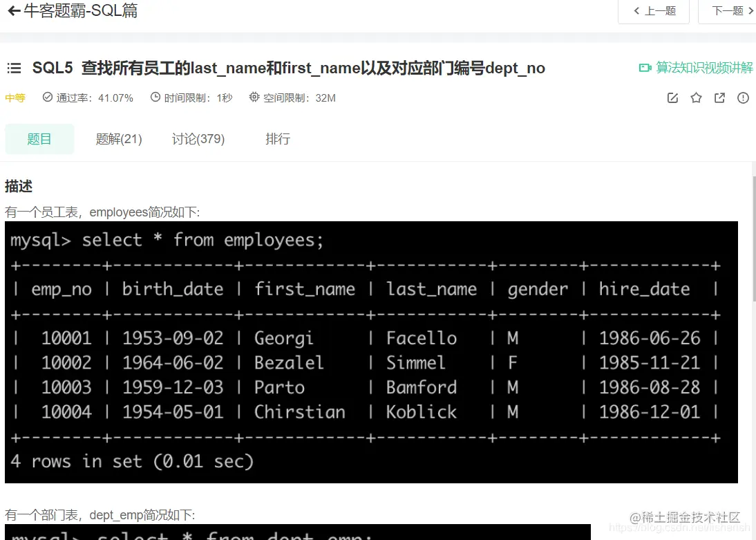Switch to the 题解(21) tab
Viewport: 756px width, 540px height.
(119, 139)
